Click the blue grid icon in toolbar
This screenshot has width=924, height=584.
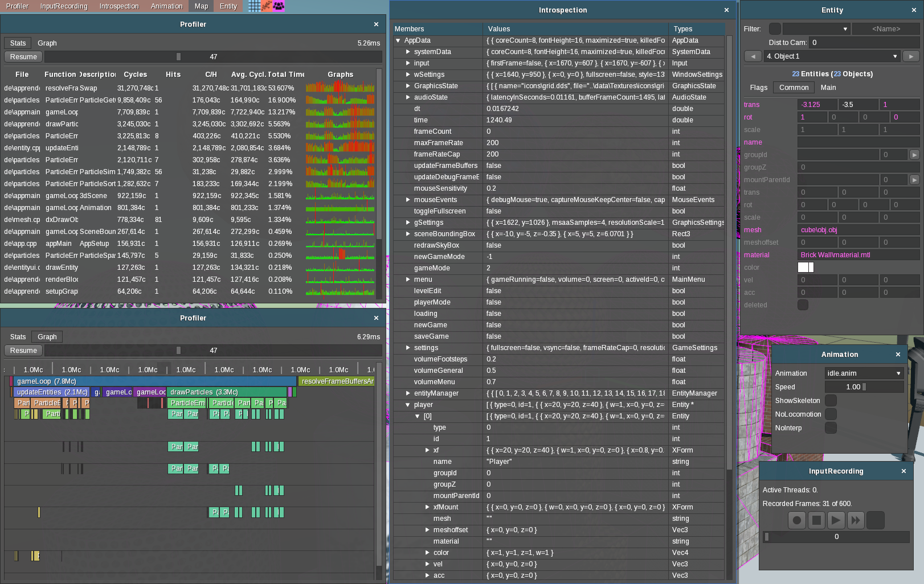click(x=254, y=6)
